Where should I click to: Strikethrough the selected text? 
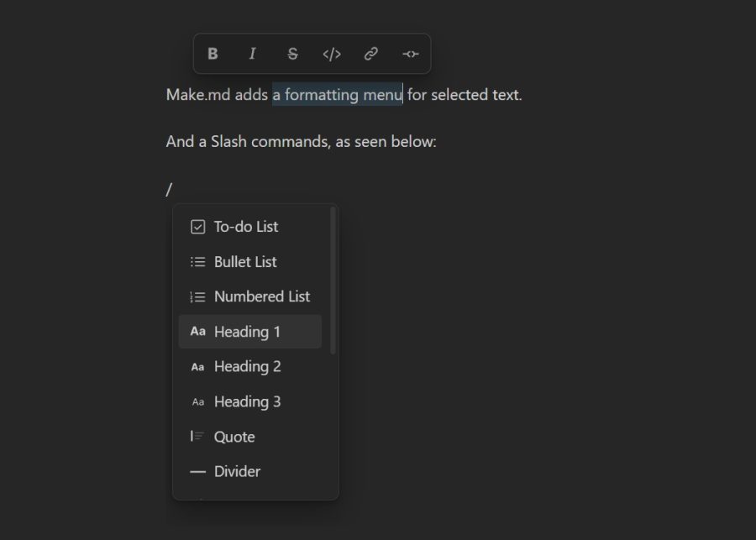(x=291, y=53)
